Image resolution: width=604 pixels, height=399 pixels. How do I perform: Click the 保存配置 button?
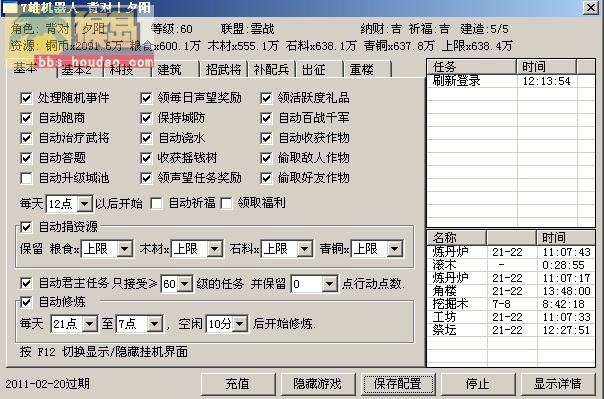[x=398, y=384]
